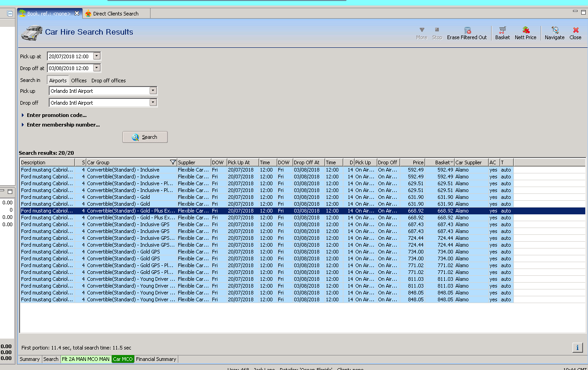Viewport: 588px width, 370px height.
Task: Sort by the Price column header
Action: 412,162
